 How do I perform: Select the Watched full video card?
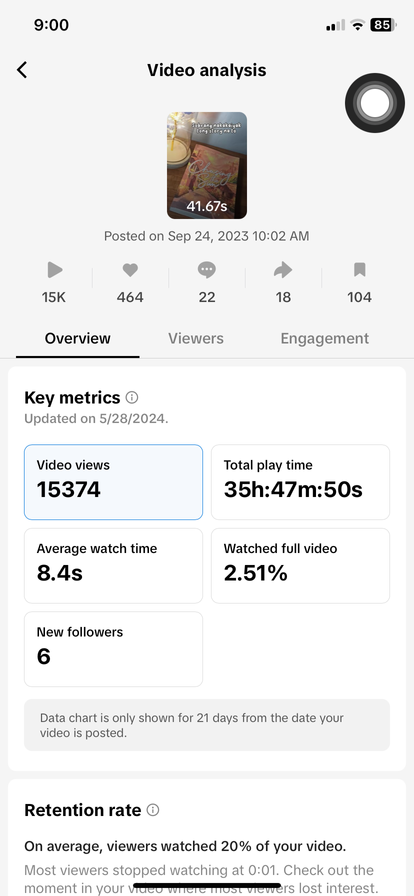click(x=301, y=566)
